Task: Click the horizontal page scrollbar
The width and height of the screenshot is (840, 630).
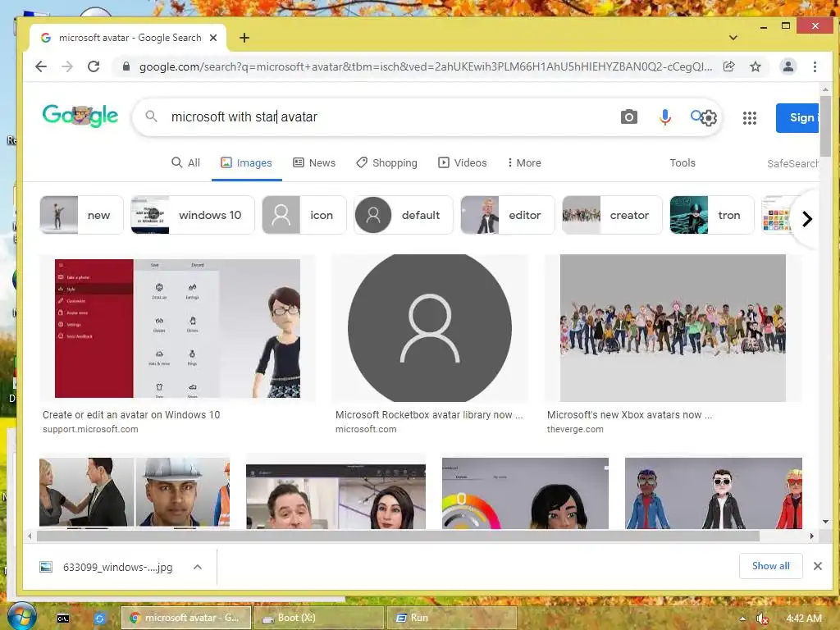Action: pos(398,536)
